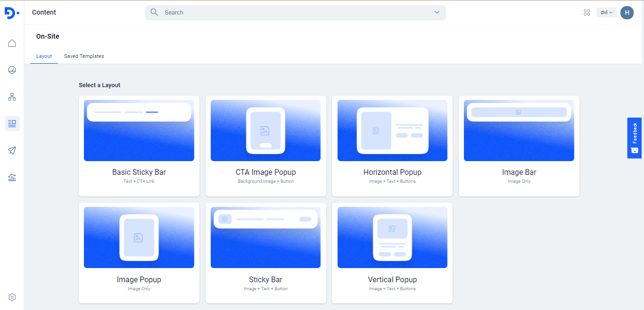Click the home icon in the sidebar
The width and height of the screenshot is (644, 310).
[x=12, y=43]
